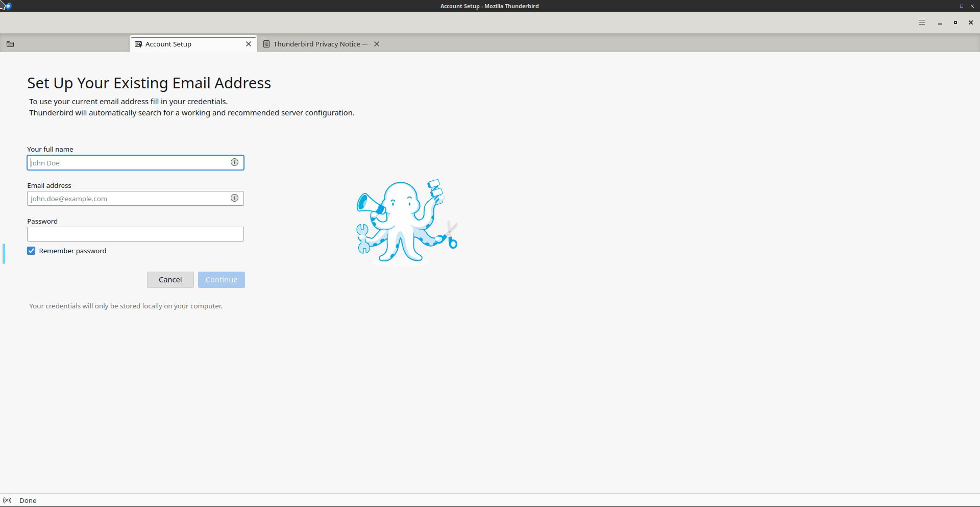Restore window via toolbar maximize button
The image size is (980, 507).
pos(955,22)
